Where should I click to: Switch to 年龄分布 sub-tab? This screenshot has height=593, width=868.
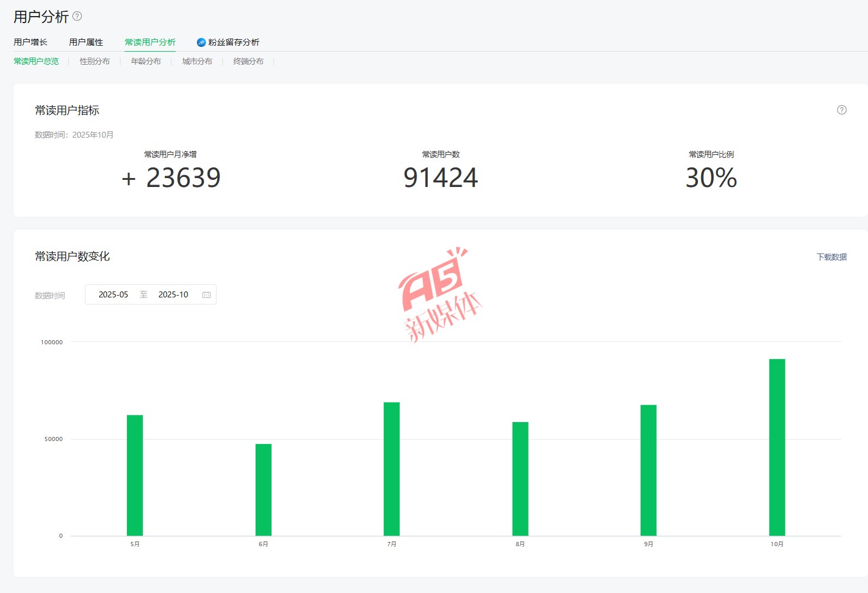(146, 61)
